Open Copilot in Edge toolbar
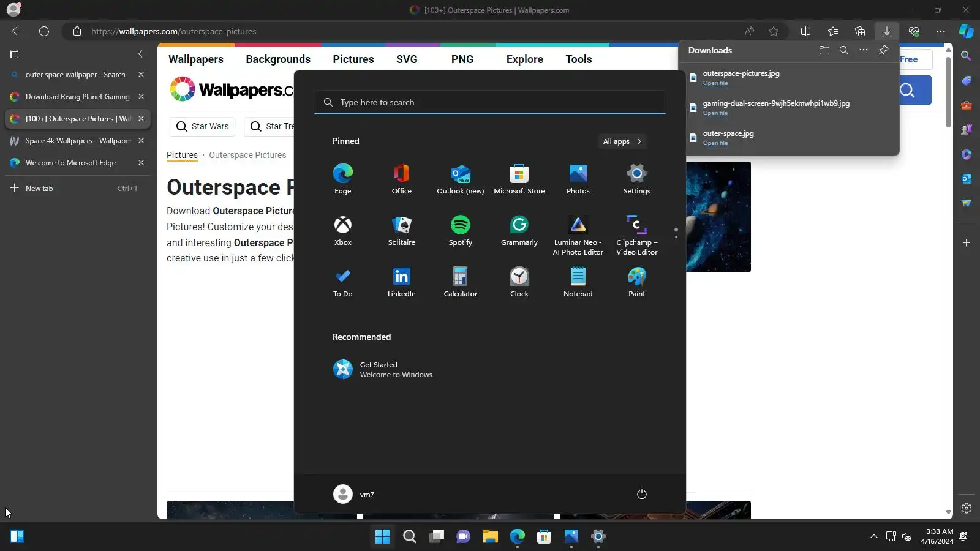This screenshot has width=980, height=551. (x=967, y=31)
